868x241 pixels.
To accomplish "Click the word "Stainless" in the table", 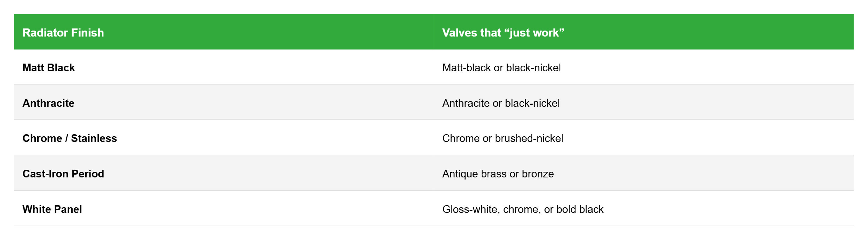I will [x=94, y=138].
